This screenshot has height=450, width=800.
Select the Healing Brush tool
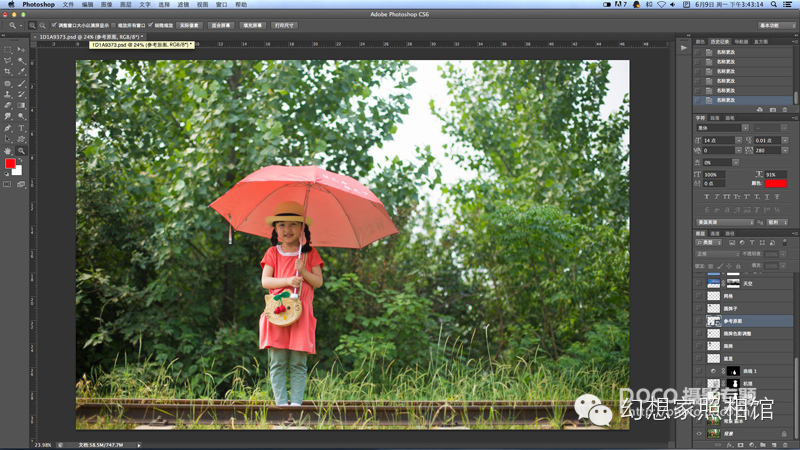click(8, 83)
